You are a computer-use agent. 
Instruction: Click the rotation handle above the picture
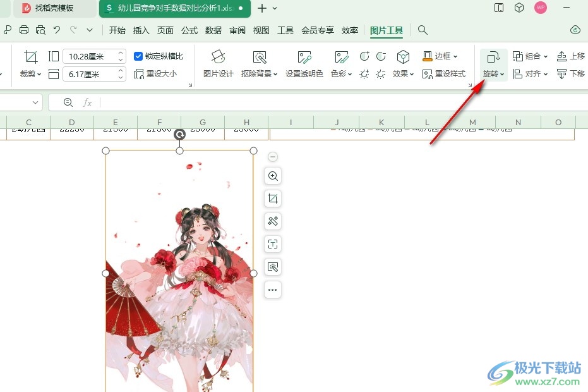179,135
